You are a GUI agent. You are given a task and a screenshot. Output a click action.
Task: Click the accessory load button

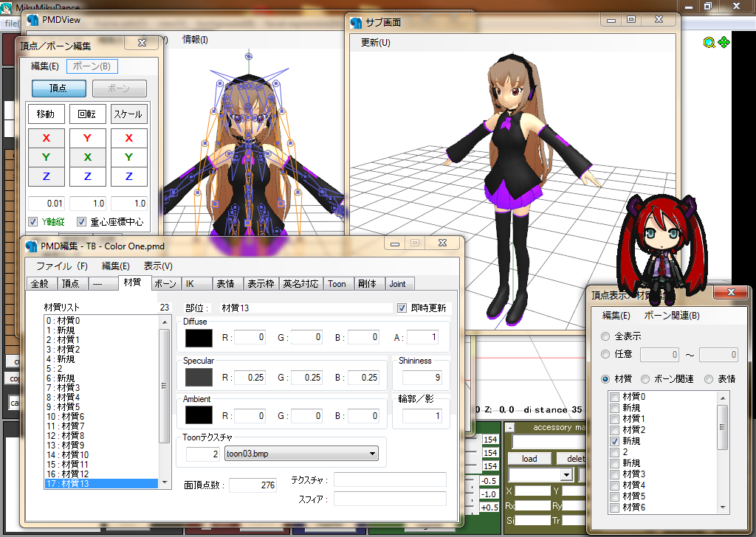click(529, 459)
